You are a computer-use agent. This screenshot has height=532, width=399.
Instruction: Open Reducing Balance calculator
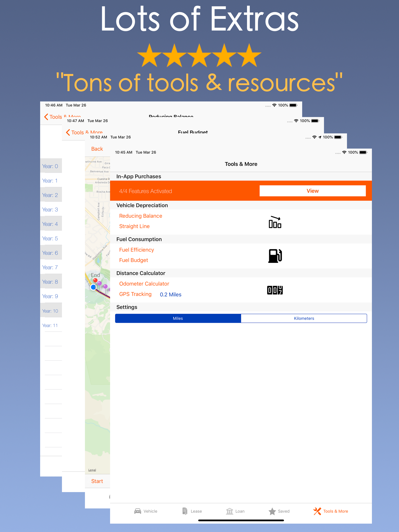coord(140,216)
